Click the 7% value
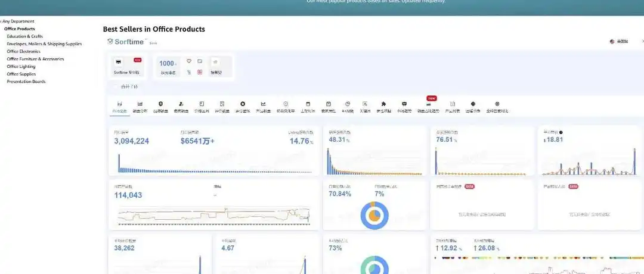Screen dimensions: 644x274 (x=379, y=194)
